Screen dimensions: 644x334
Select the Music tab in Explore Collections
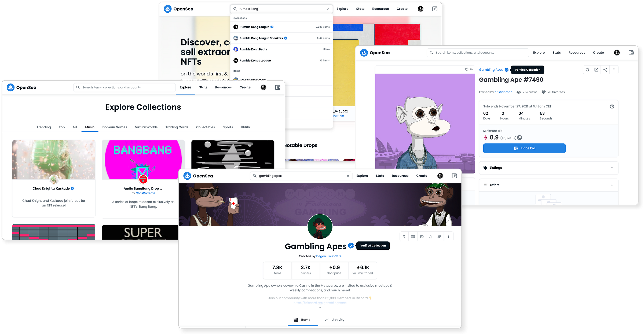(89, 127)
